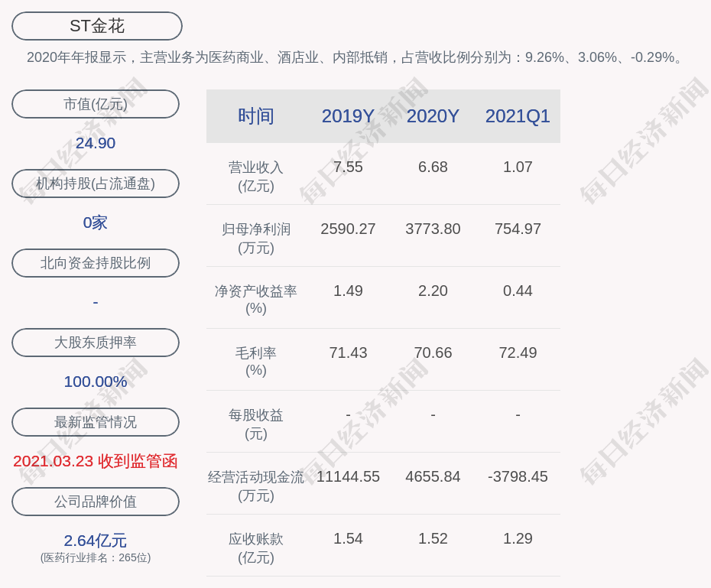Select the 2019Y column header

348,116
